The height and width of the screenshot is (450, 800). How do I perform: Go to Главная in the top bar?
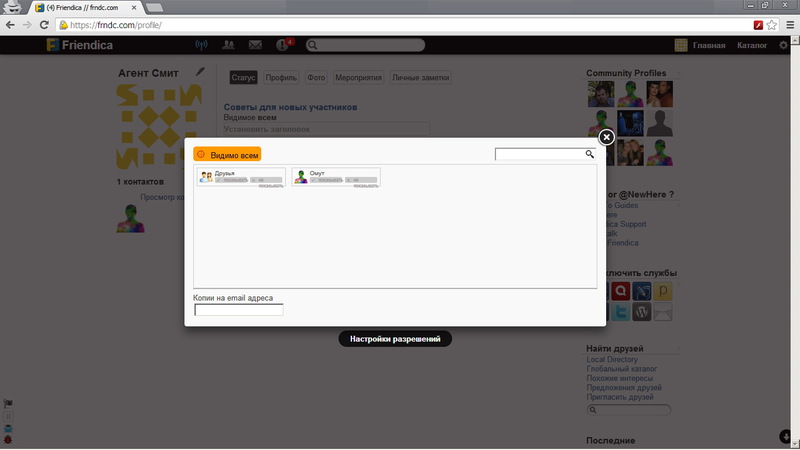709,45
